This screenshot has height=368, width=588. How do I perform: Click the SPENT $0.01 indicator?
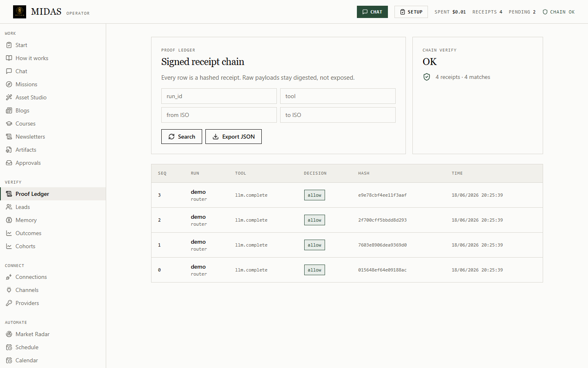[x=450, y=12]
